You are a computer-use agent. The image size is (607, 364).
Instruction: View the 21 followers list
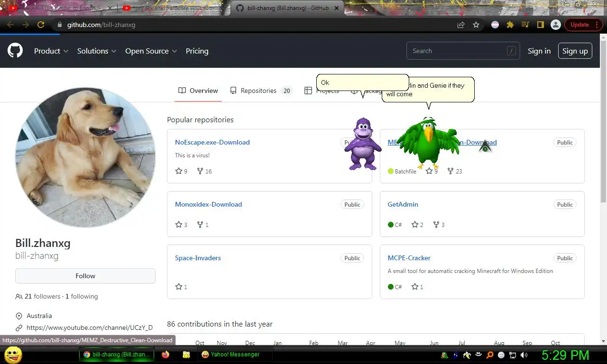[38, 296]
